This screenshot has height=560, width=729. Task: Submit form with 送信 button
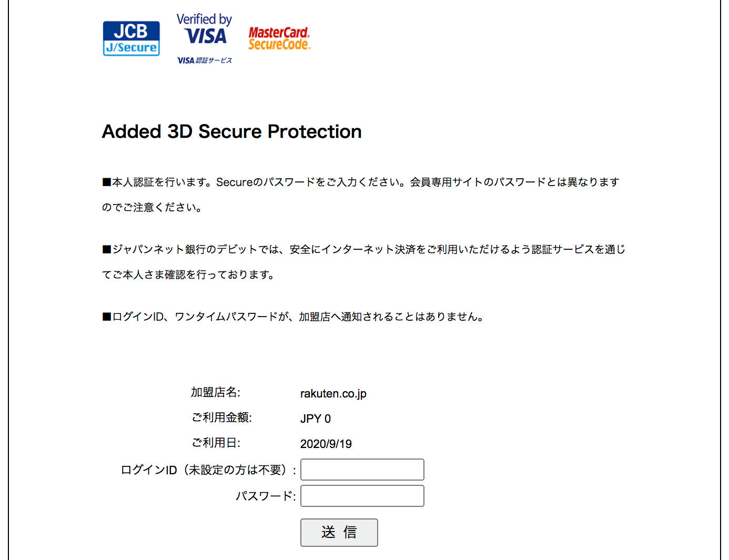(x=339, y=533)
